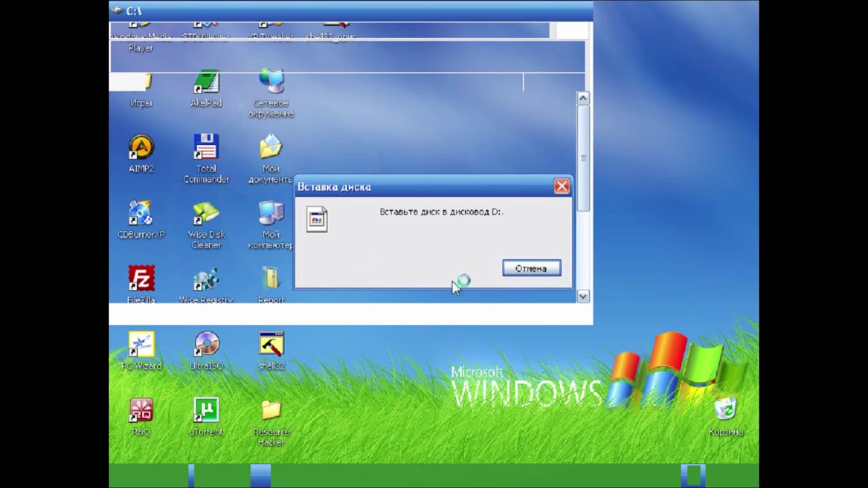Select the Сетевое окружение icon
This screenshot has height=488, width=868.
[x=271, y=82]
